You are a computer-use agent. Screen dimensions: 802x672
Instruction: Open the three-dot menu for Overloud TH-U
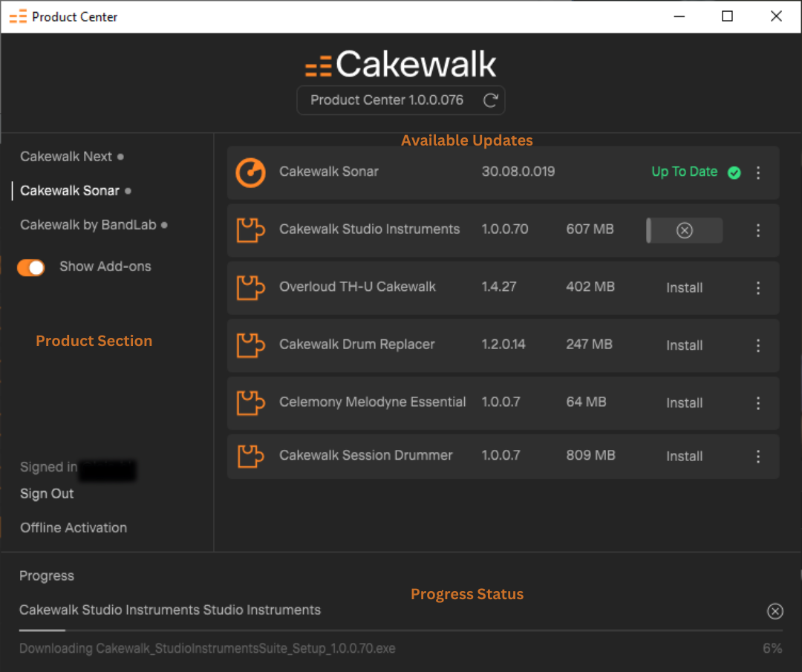[x=758, y=288]
